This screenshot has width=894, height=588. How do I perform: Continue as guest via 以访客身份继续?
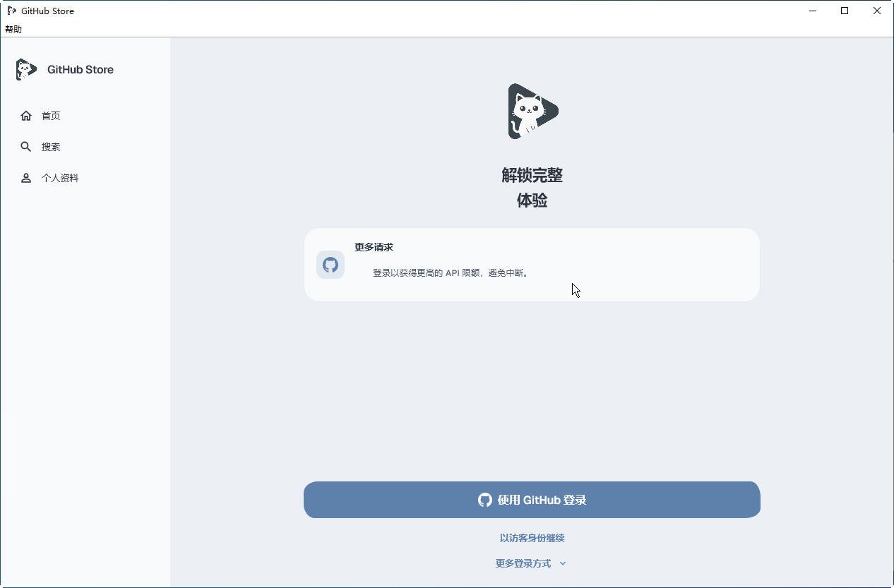(532, 538)
